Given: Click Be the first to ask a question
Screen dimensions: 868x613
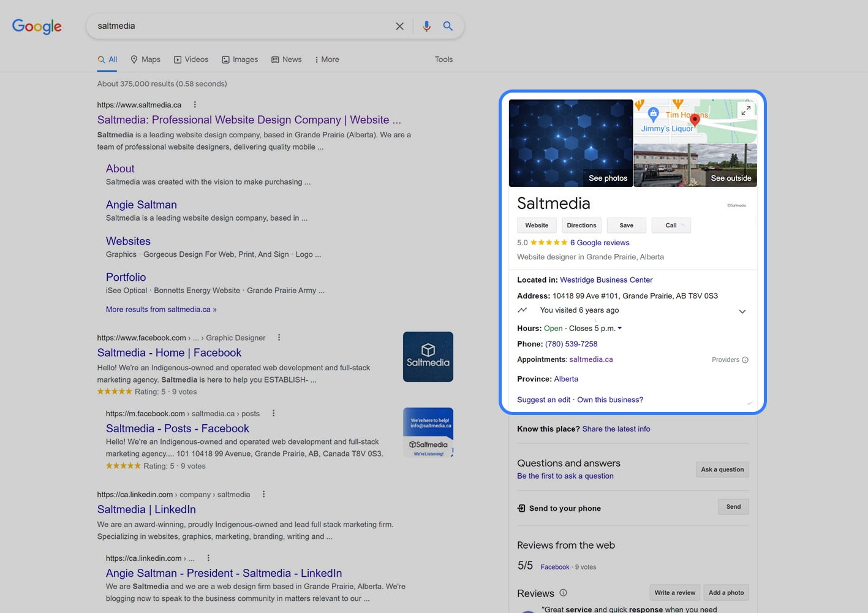Looking at the screenshot, I should (565, 476).
